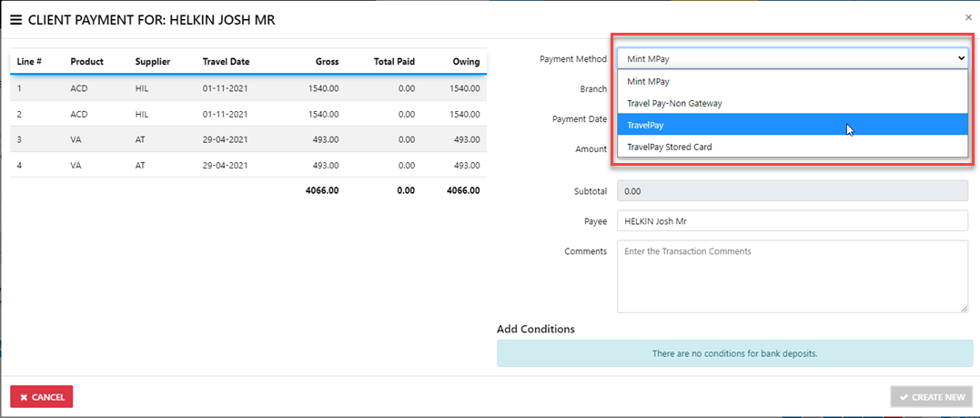Click the Supplier column header

[x=153, y=62]
